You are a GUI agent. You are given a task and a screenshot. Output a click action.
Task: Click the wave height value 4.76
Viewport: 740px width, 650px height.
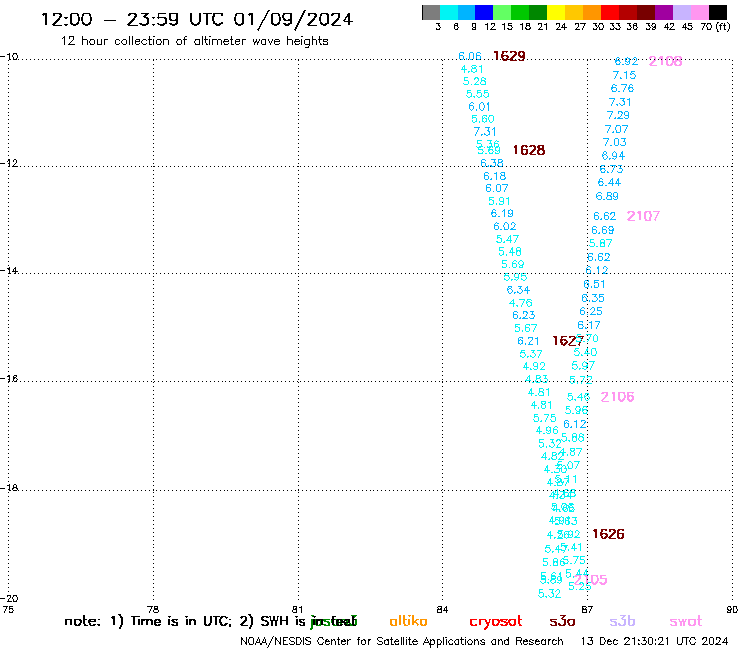521,303
